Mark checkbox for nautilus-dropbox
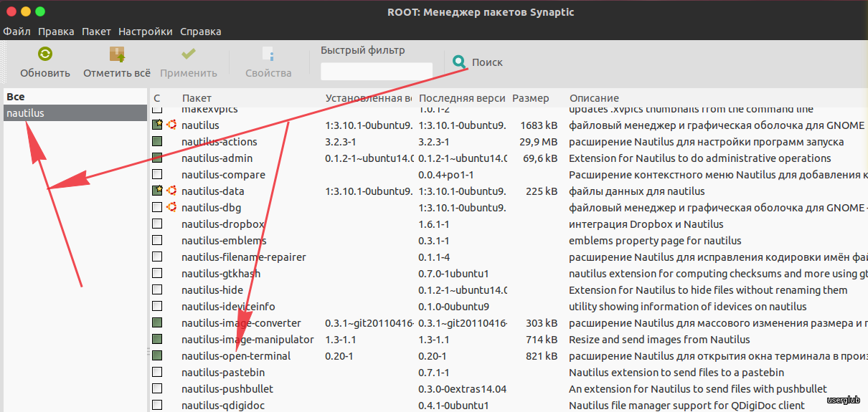The height and width of the screenshot is (412, 868). coord(157,224)
